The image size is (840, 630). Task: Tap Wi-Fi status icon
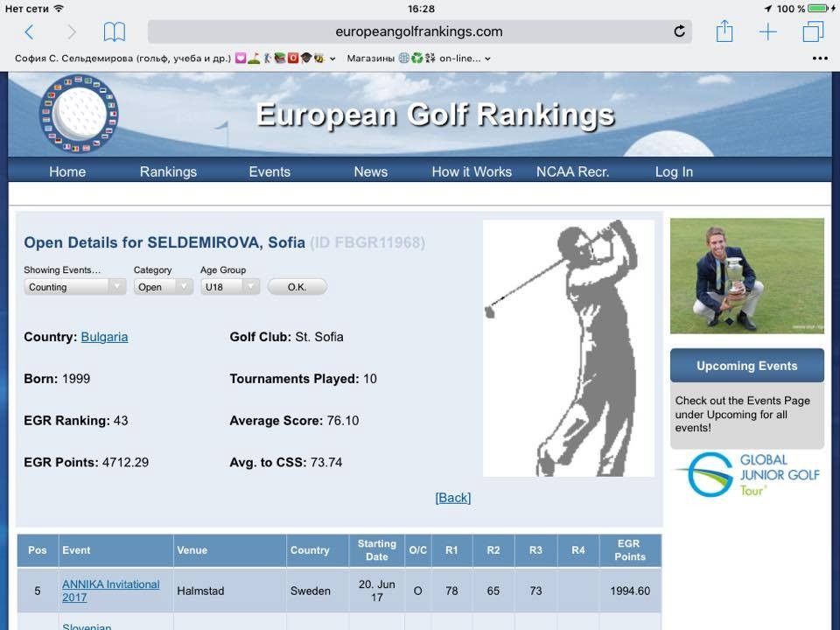pyautogui.click(x=59, y=8)
